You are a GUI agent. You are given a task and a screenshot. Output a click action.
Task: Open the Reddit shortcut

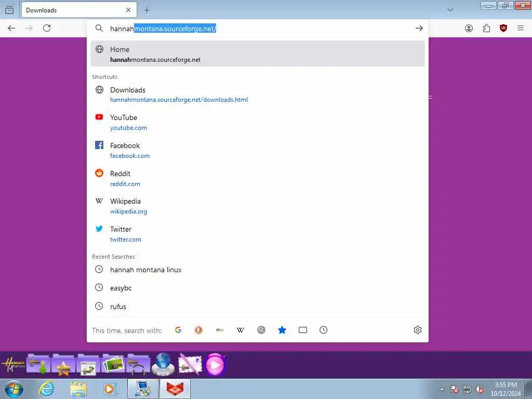tap(258, 178)
